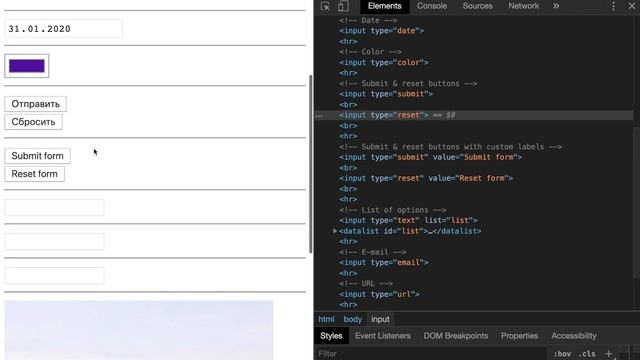Viewport: 640px width, 360px height.
Task: Switch to the Console tab
Action: 431,6
